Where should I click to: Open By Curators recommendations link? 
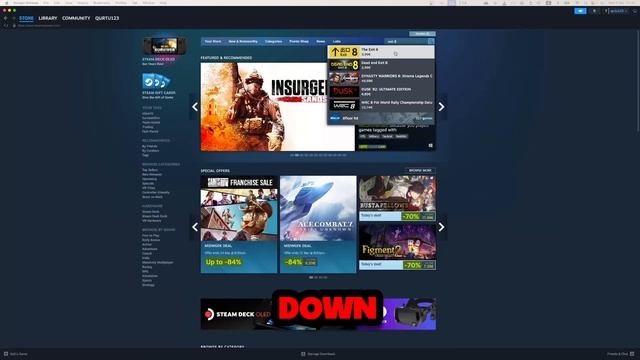151,151
